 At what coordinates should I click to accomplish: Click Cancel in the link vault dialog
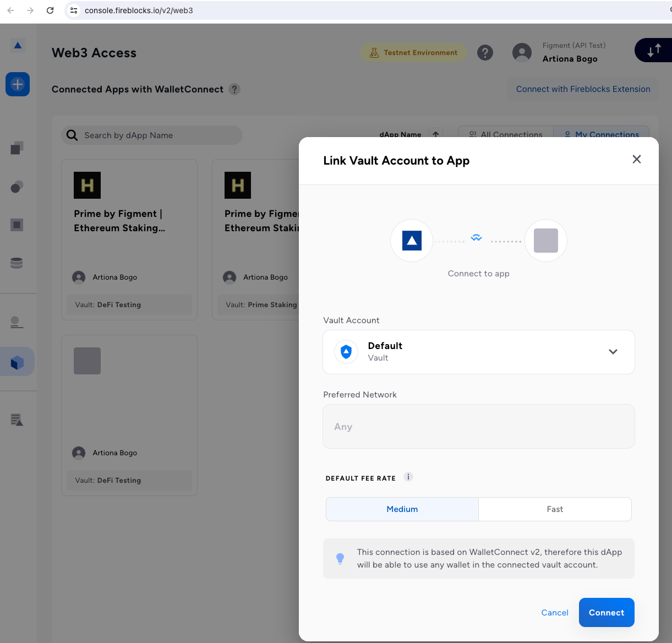click(x=554, y=613)
